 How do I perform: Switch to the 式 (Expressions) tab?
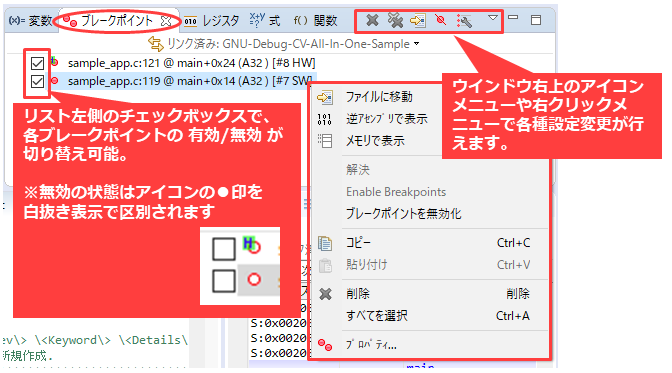click(x=264, y=20)
